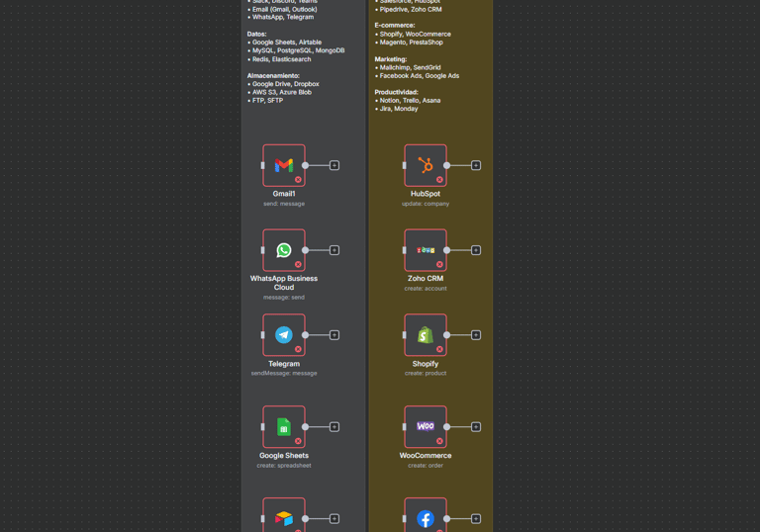Viewport: 760px width, 532px height.
Task: Select the WhatsApp Business Cloud node
Action: [284, 250]
